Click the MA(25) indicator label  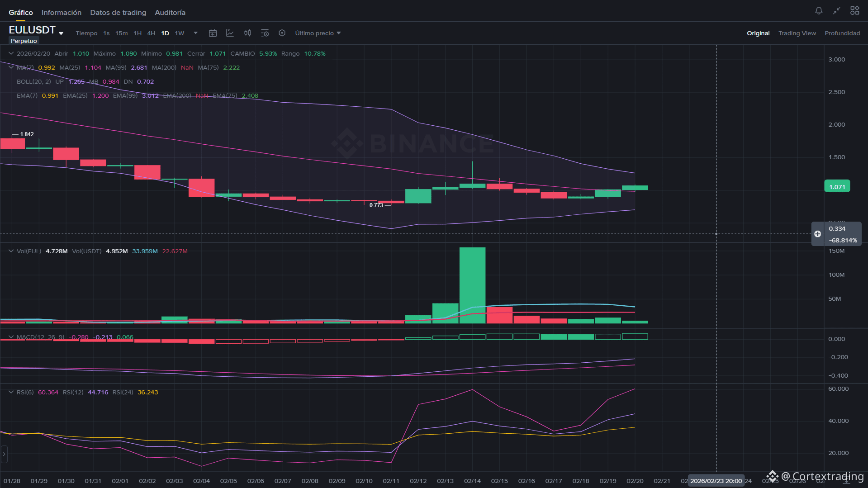(70, 67)
